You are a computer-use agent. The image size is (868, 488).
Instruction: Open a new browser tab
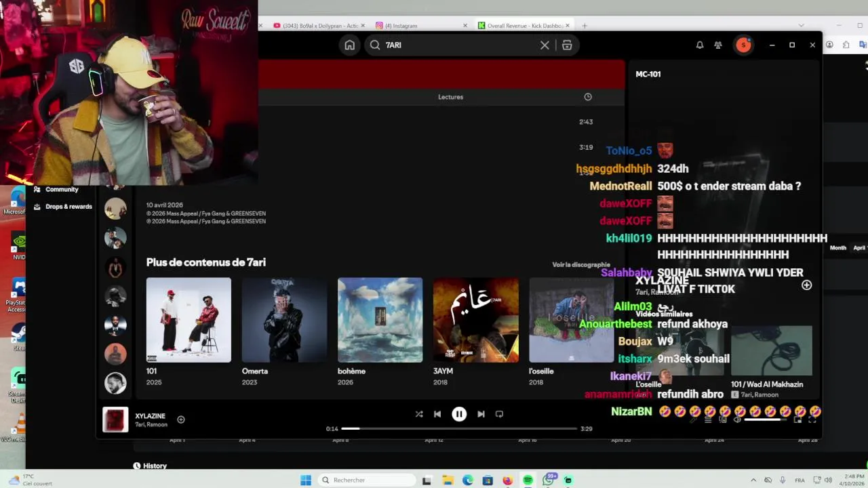pyautogui.click(x=585, y=26)
